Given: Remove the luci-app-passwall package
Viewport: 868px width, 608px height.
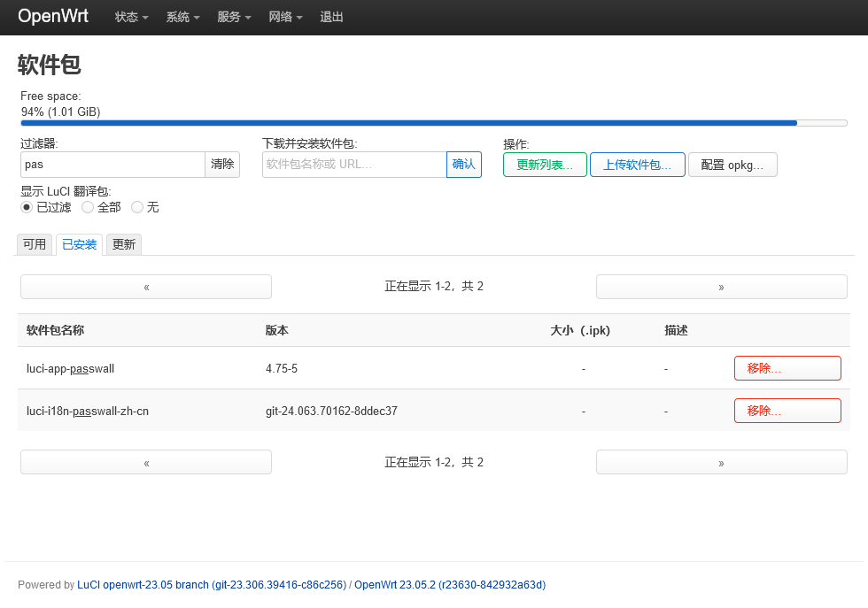Looking at the screenshot, I should point(787,368).
